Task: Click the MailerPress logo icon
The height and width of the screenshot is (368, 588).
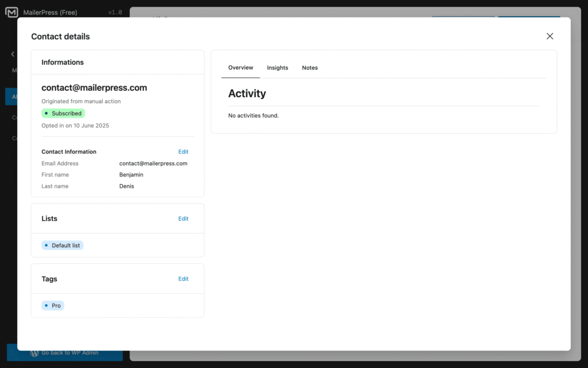Action: (x=11, y=13)
